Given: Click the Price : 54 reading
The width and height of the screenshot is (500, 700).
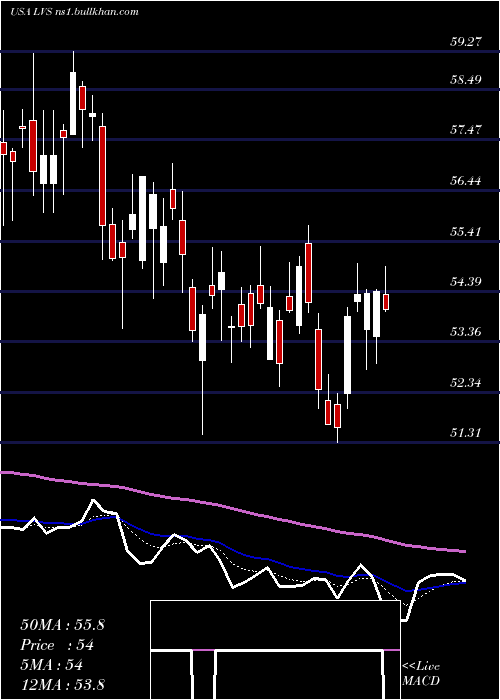Looking at the screenshot, I should [x=58, y=645].
